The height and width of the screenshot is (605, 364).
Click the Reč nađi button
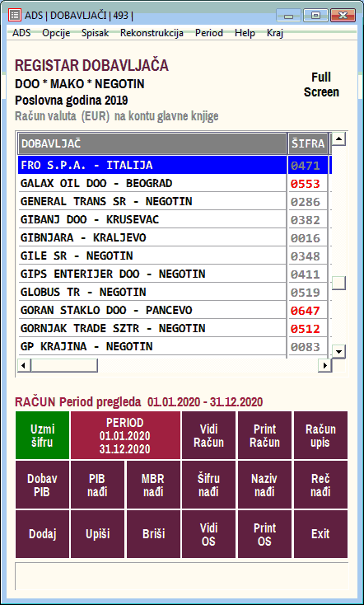pyautogui.click(x=320, y=485)
